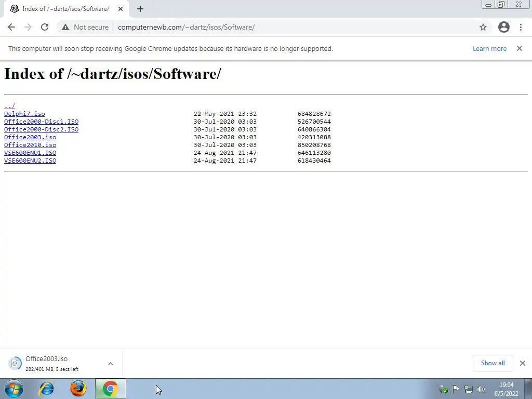The width and height of the screenshot is (532, 399).
Task: Click the Office2003.iso download file icon
Action: (x=15, y=363)
